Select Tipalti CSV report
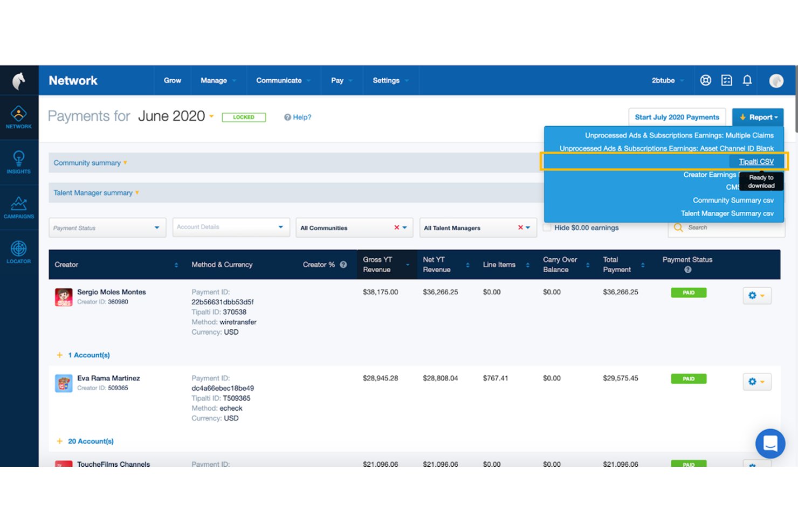 tap(756, 162)
